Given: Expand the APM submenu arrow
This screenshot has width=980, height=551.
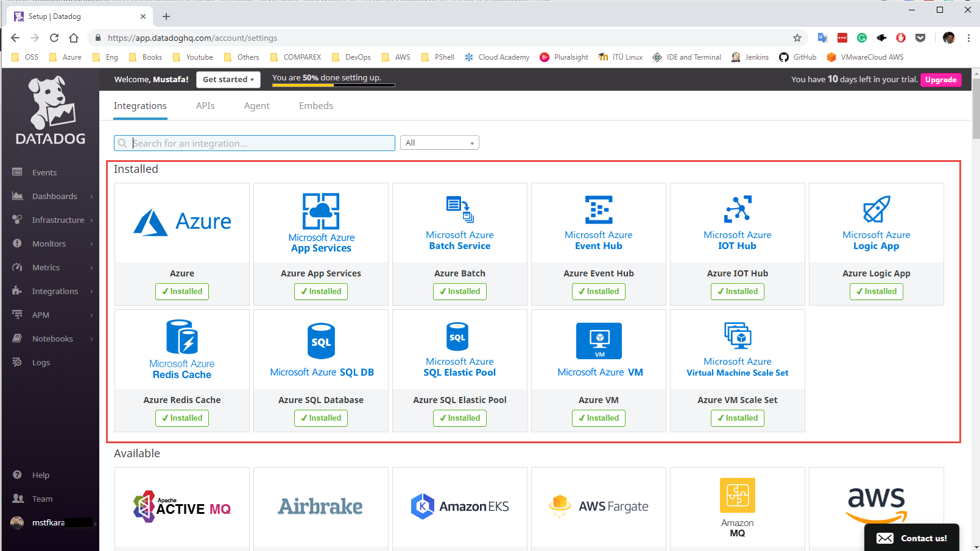Looking at the screenshot, I should pyautogui.click(x=92, y=315).
